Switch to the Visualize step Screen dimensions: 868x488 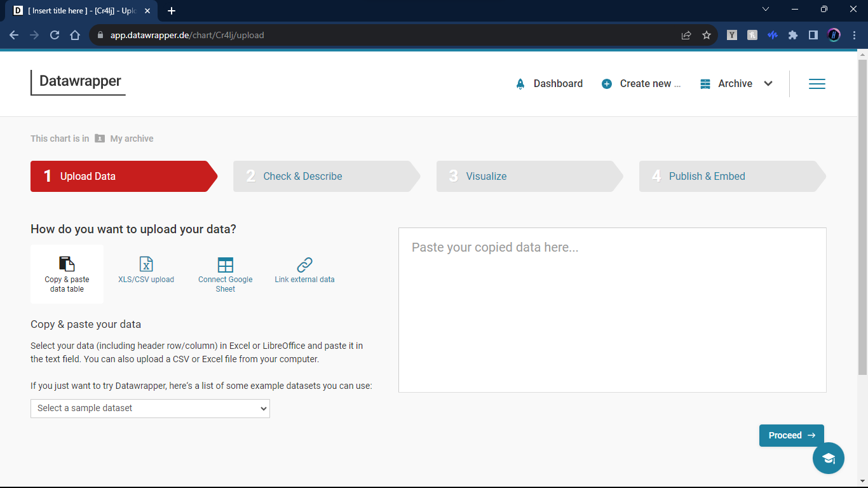click(527, 177)
